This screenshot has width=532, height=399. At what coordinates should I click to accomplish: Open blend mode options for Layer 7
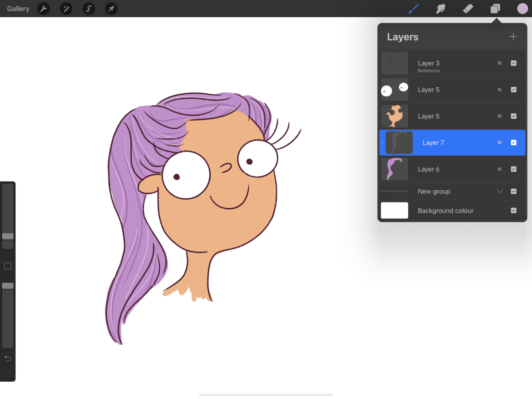click(x=499, y=142)
